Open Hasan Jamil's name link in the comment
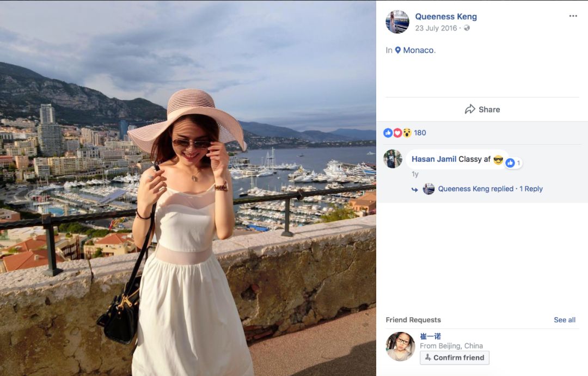The height and width of the screenshot is (376, 588). click(x=434, y=159)
